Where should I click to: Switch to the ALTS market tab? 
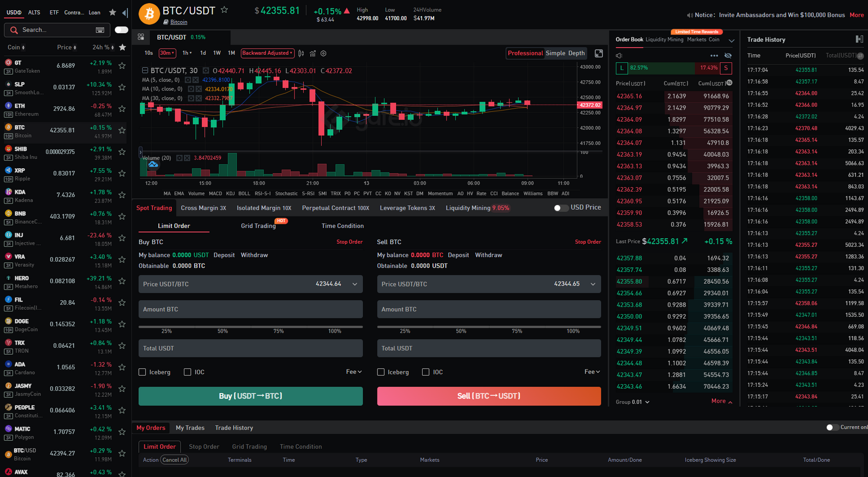click(x=34, y=12)
